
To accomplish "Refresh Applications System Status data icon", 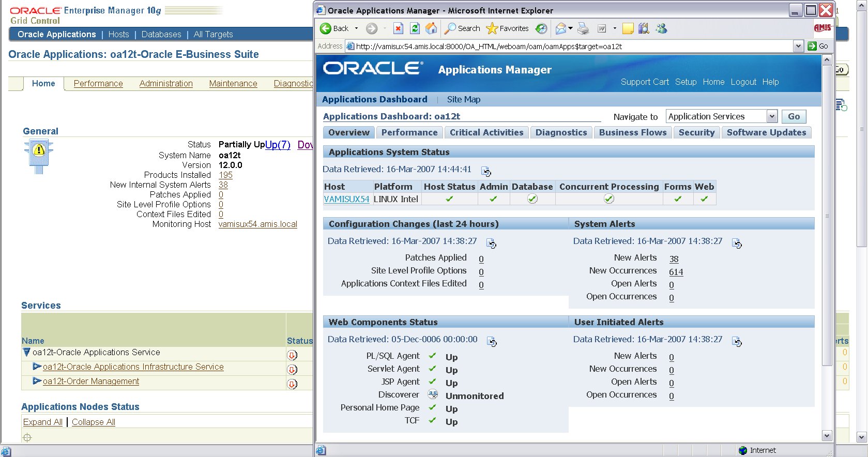I will click(486, 171).
